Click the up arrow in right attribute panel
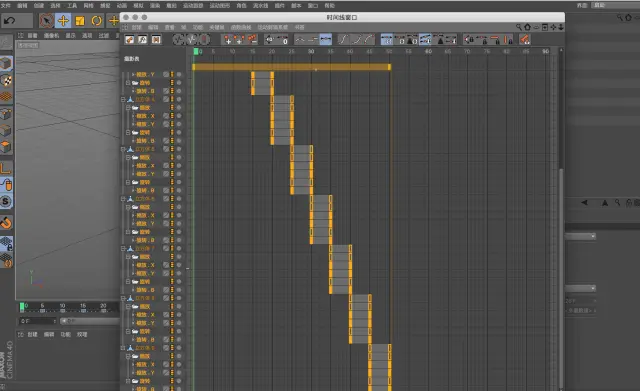Image resolution: width=640 pixels, height=391 pixels. [x=605, y=202]
